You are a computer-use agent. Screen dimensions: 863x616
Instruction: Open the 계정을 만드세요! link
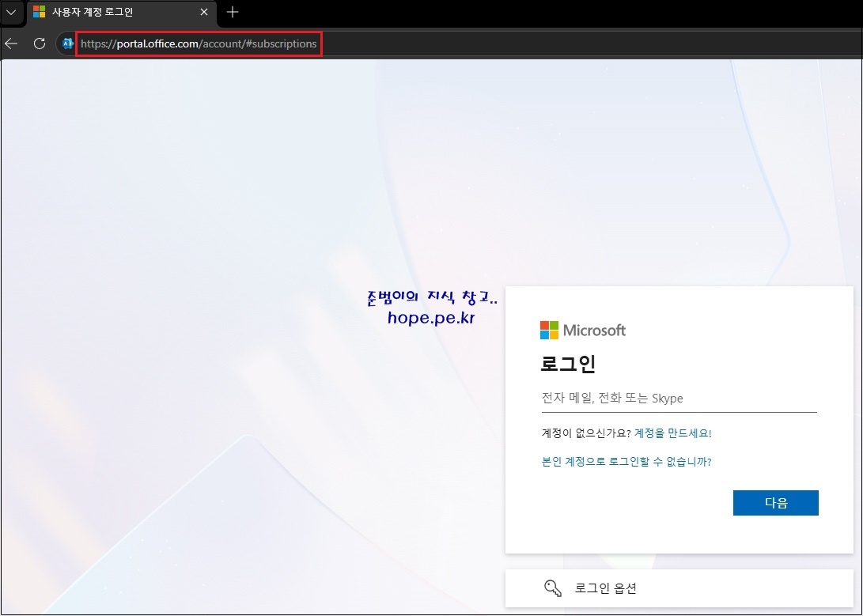pyautogui.click(x=672, y=433)
